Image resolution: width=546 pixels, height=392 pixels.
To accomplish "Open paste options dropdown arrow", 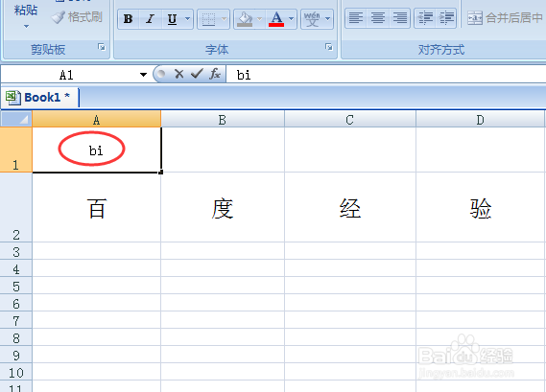I will point(27,27).
